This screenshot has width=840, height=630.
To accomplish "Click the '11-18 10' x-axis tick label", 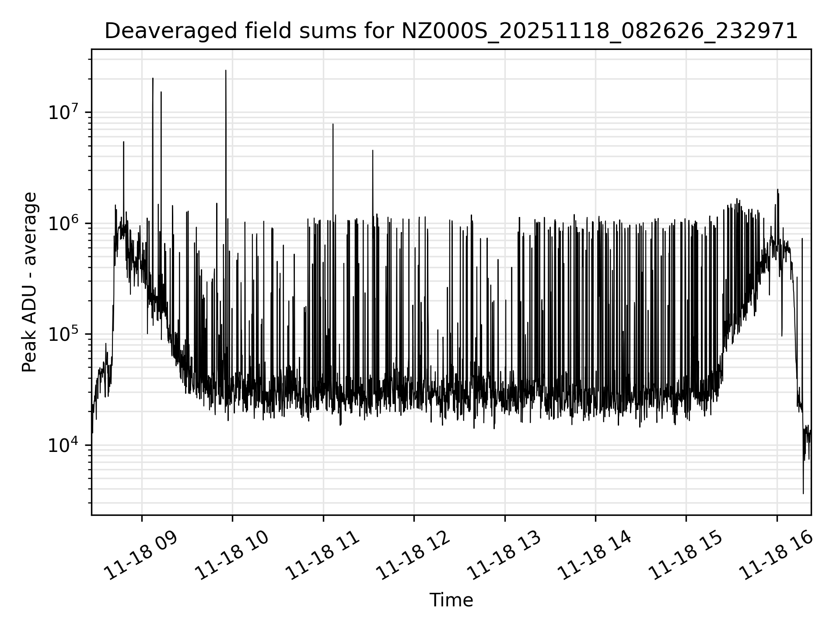I will 232,556.
